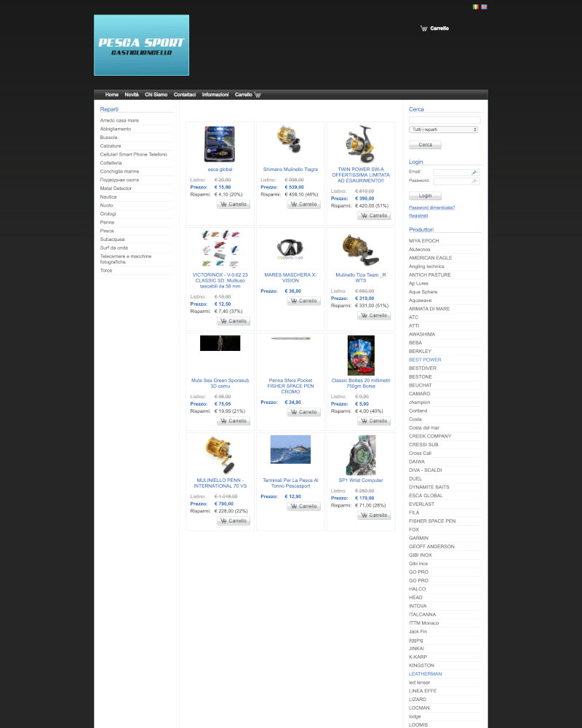Image resolution: width=582 pixels, height=728 pixels.
Task: Open the Mulinello Tica Team reel image
Action: click(x=361, y=249)
